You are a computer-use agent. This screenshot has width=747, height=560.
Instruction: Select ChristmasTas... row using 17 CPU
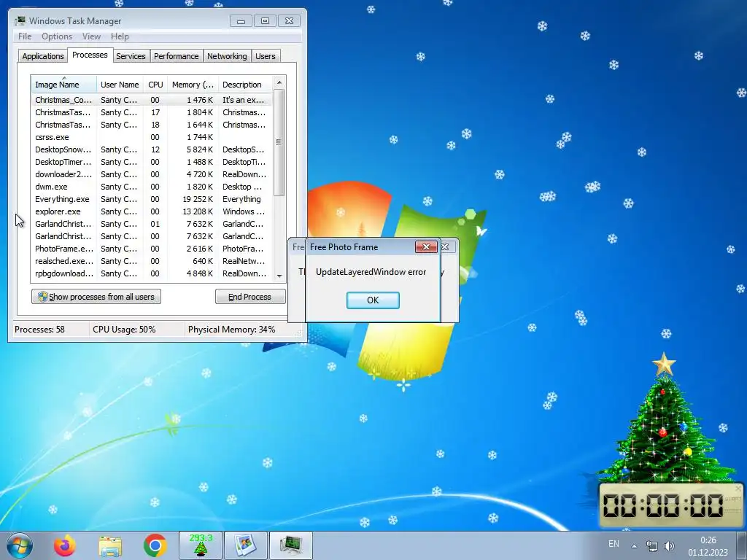coord(152,112)
